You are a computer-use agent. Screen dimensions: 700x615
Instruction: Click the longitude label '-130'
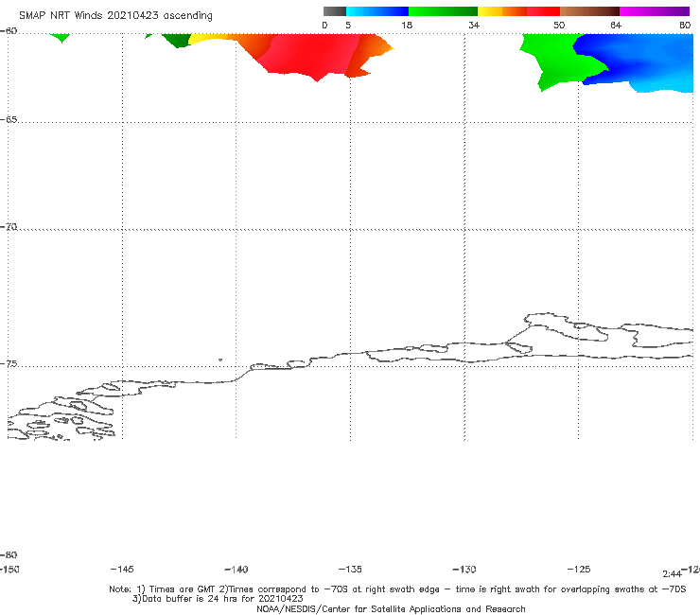(464, 569)
